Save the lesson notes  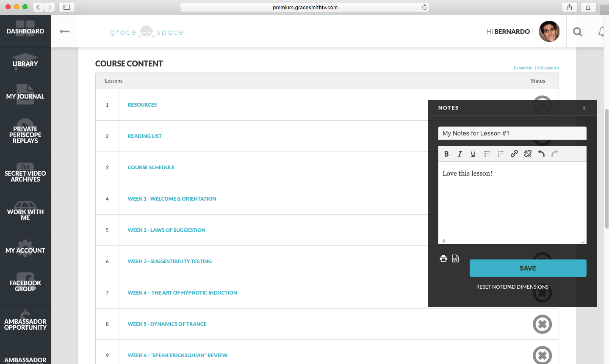point(528,268)
